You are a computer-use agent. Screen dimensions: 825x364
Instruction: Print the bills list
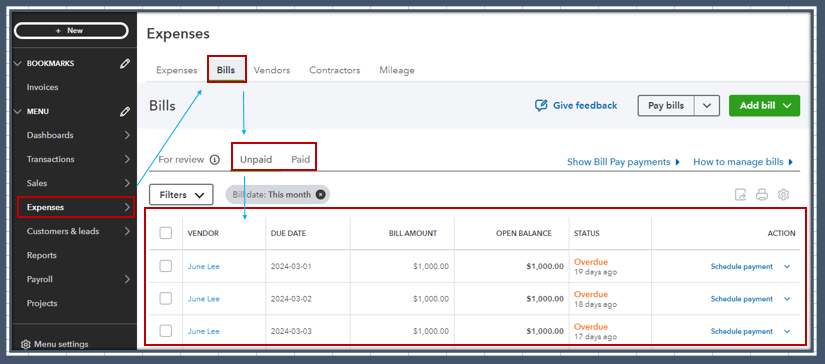[762, 195]
